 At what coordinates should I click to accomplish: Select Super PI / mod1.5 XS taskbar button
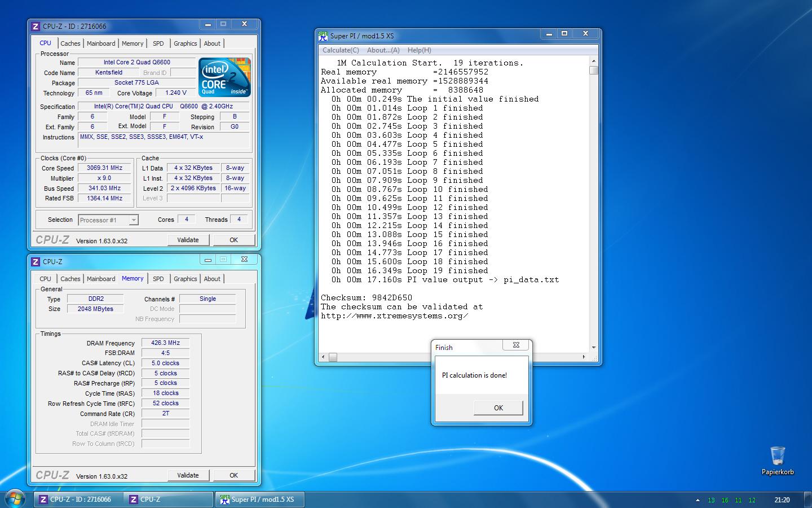[259, 500]
